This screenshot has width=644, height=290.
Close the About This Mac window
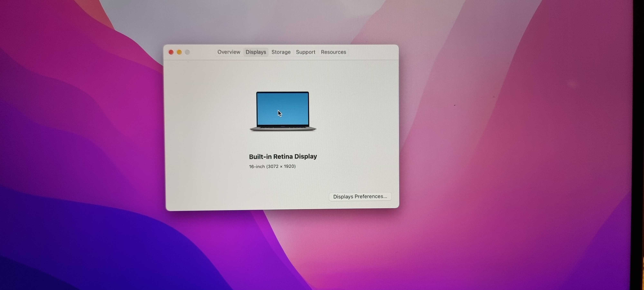[x=171, y=52]
